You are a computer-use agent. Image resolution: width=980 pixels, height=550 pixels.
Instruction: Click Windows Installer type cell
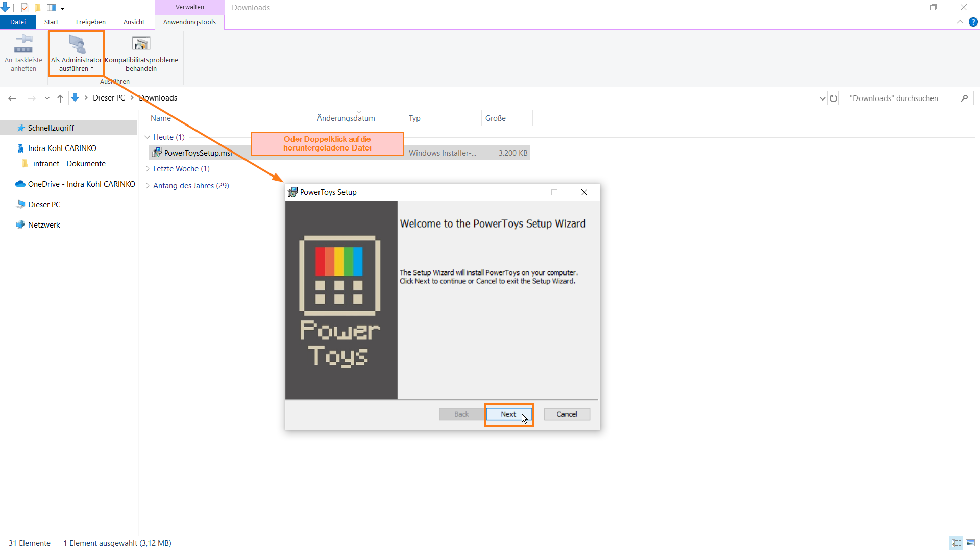tap(443, 153)
